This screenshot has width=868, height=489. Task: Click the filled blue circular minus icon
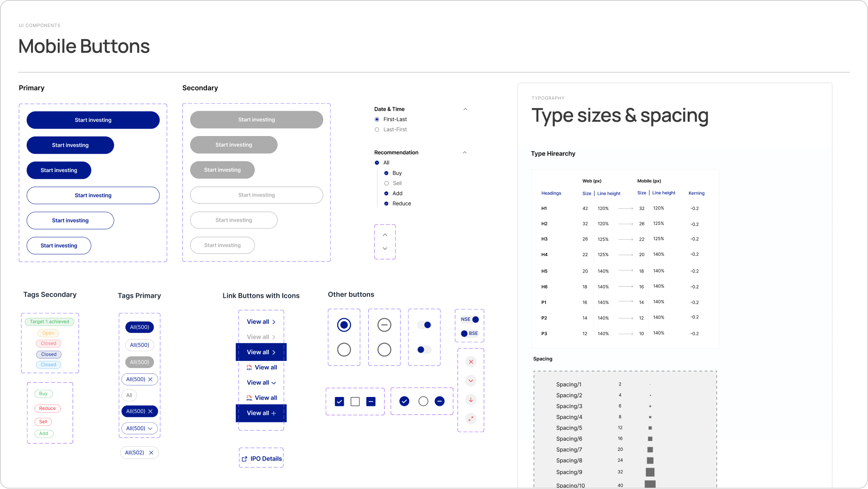coord(439,401)
